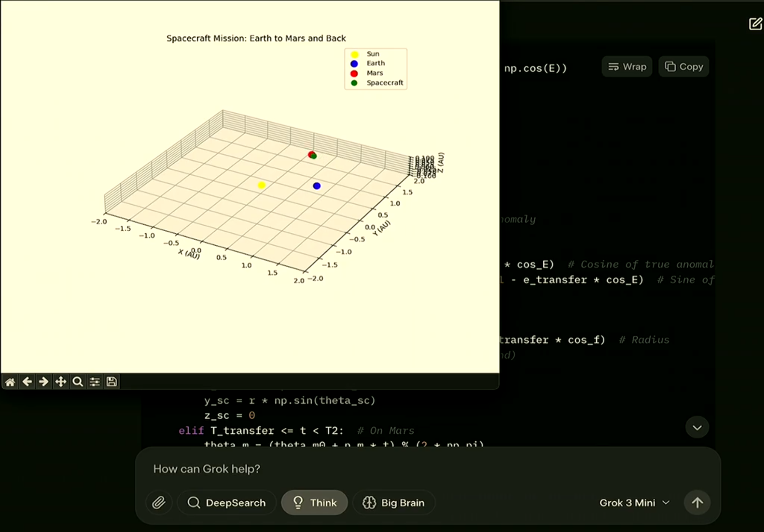Go forward to next plot view

coord(43,382)
